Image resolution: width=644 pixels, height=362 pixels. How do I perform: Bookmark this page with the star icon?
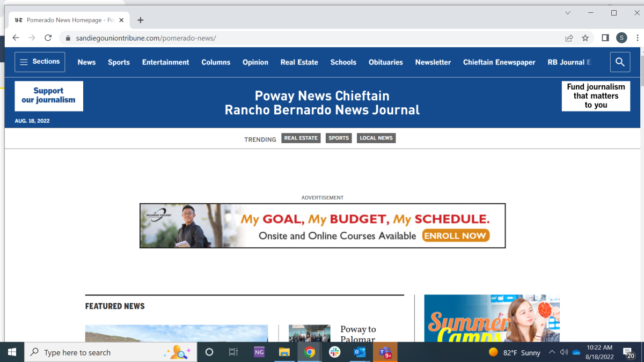click(585, 38)
